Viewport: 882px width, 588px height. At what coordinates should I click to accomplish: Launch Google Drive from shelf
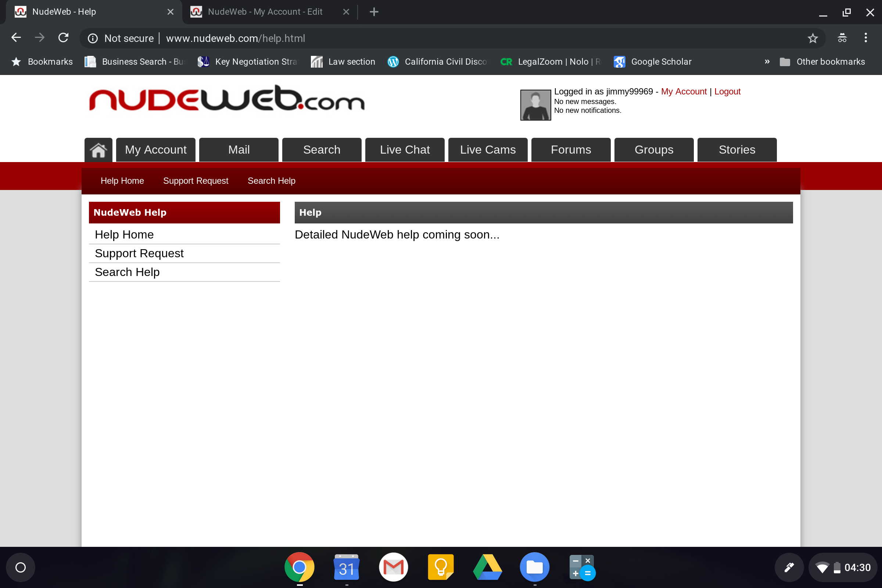click(487, 567)
